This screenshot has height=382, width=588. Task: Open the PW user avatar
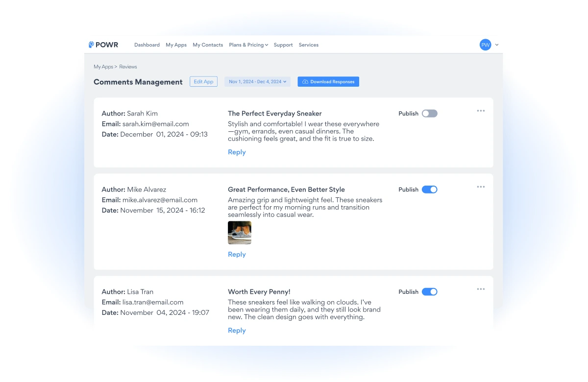[485, 45]
